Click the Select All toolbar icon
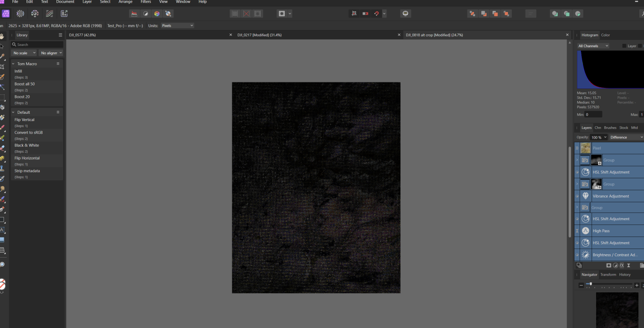Image resolution: width=644 pixels, height=328 pixels. point(235,14)
